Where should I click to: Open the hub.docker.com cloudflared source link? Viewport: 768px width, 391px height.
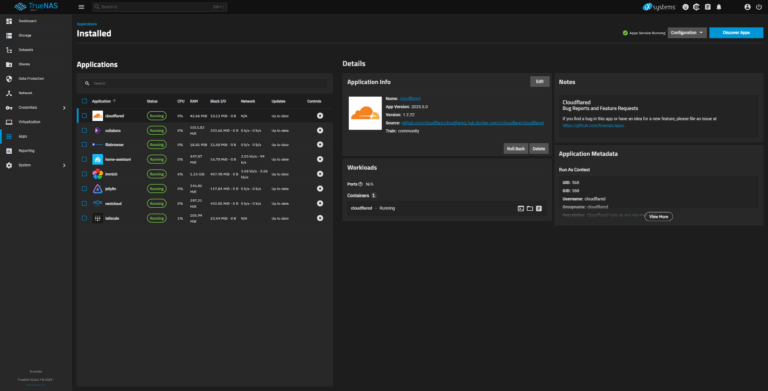pyautogui.click(x=505, y=123)
